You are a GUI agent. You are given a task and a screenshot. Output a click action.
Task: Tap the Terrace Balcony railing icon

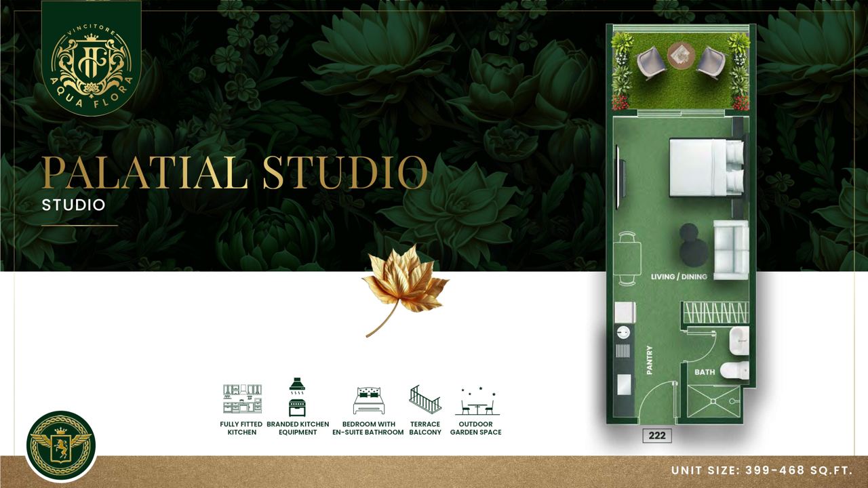[425, 399]
